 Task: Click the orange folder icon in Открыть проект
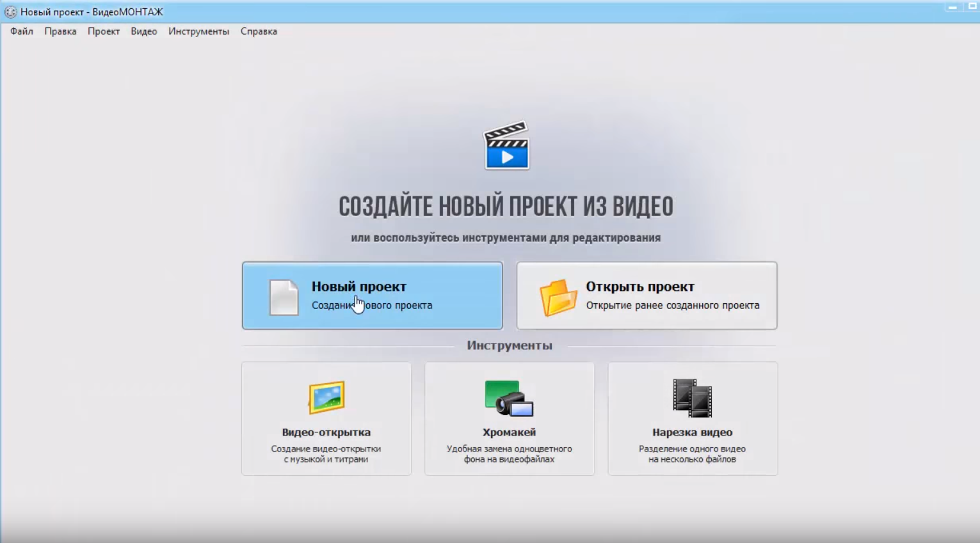[558, 297]
